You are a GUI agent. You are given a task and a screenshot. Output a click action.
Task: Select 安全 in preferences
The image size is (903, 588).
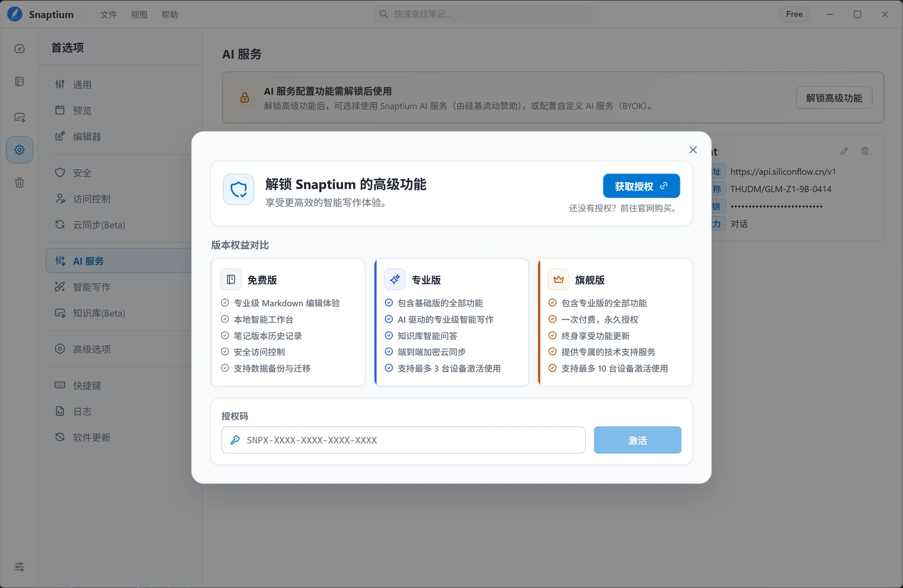pos(120,172)
